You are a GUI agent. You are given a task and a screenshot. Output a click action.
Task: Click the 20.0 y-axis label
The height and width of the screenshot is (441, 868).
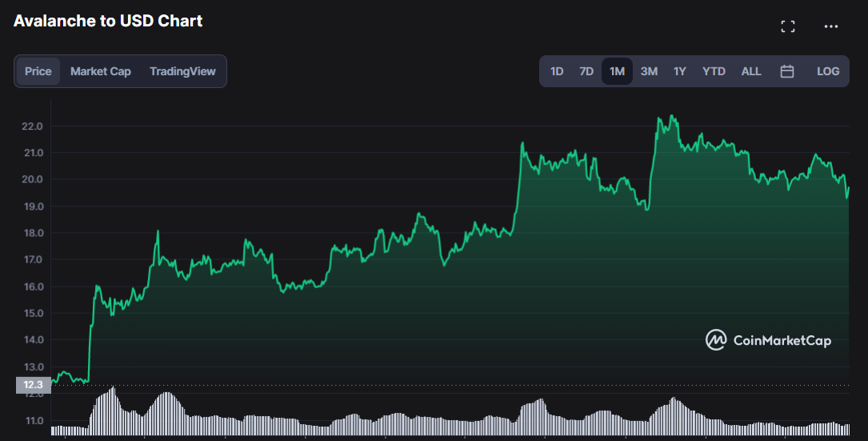[x=32, y=179]
